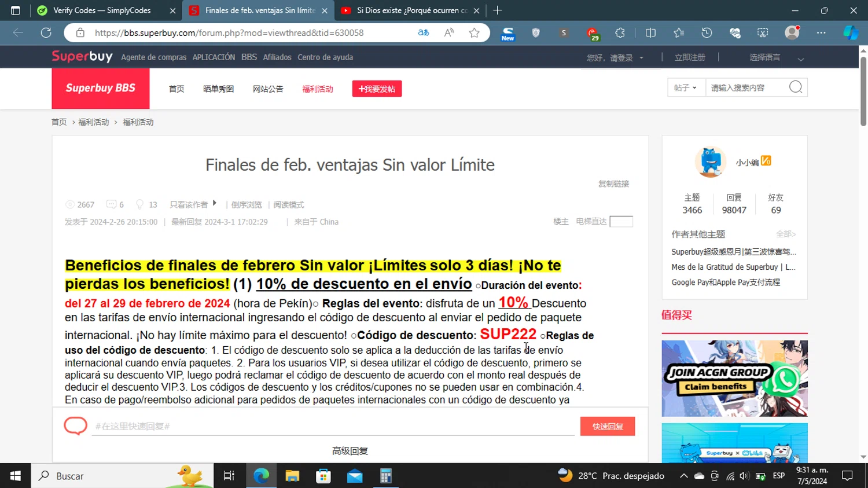The height and width of the screenshot is (488, 868).
Task: Open Google Pay和Apple Pay支付流程 topic
Action: tap(726, 282)
